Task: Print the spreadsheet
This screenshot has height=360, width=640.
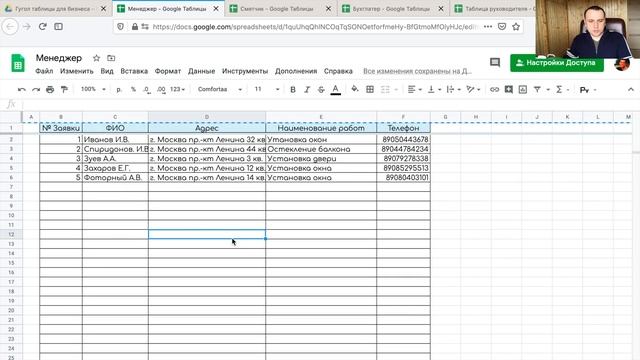Action: pyautogui.click(x=50, y=89)
